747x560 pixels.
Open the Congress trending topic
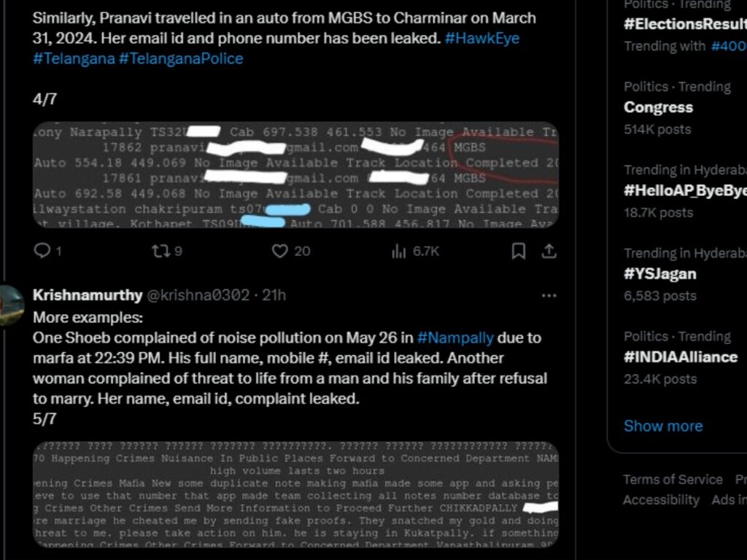[x=658, y=107]
